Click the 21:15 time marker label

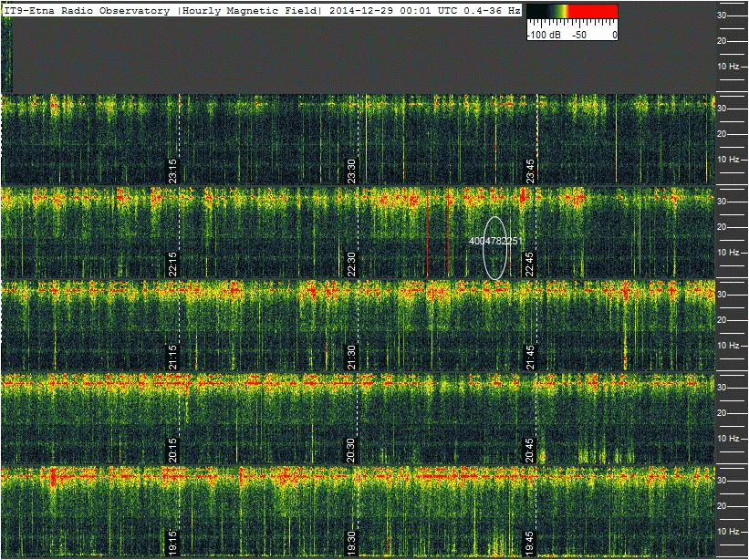[x=172, y=356]
